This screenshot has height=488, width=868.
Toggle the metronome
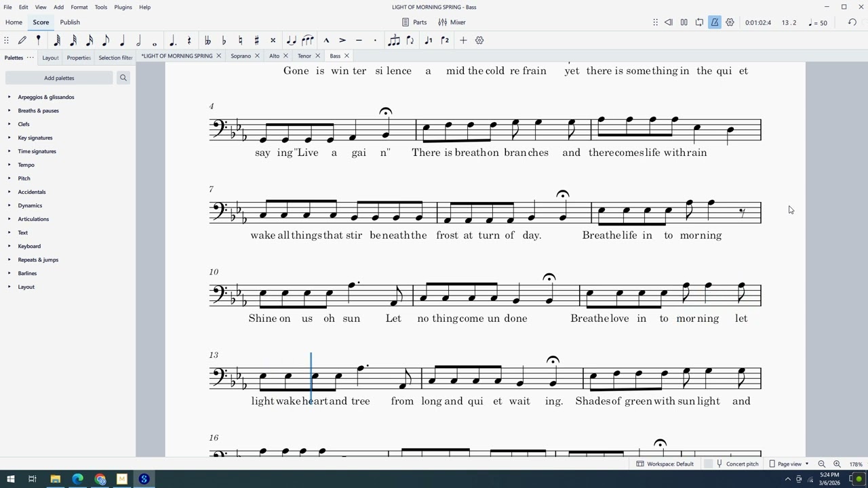(x=715, y=22)
